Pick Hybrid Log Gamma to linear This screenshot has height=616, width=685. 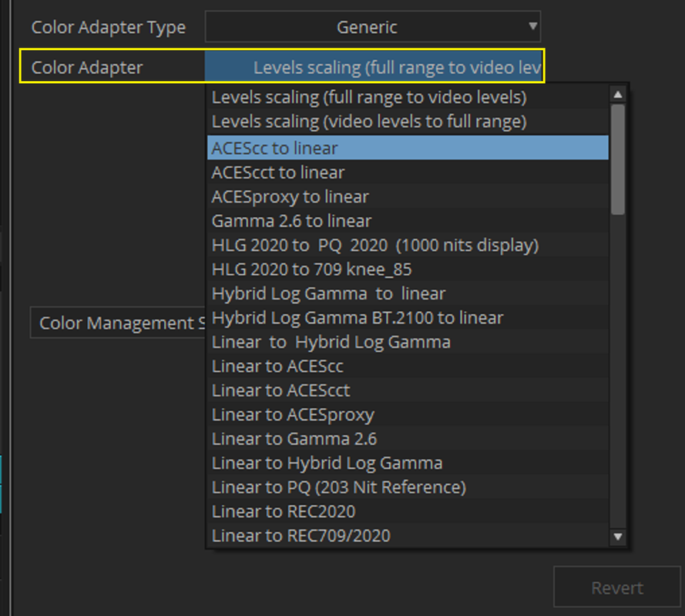408,293
